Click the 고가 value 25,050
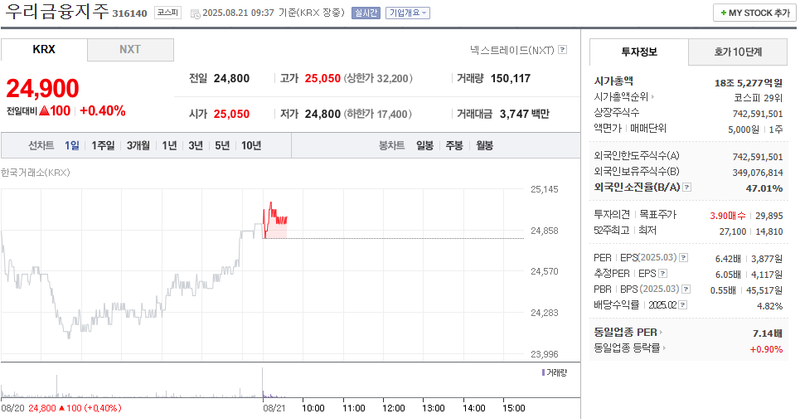Image resolution: width=800 pixels, height=419 pixels. (322, 79)
